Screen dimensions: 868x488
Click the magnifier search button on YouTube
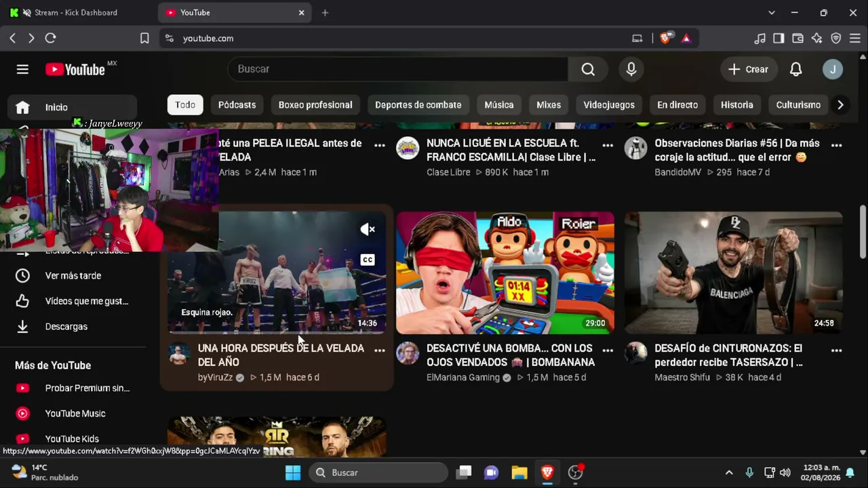point(588,69)
